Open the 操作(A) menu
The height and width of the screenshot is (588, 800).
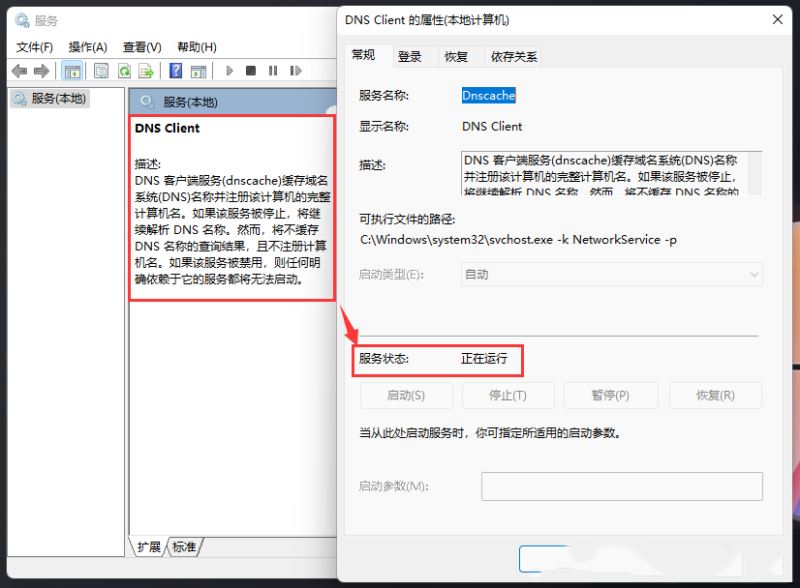[x=88, y=46]
